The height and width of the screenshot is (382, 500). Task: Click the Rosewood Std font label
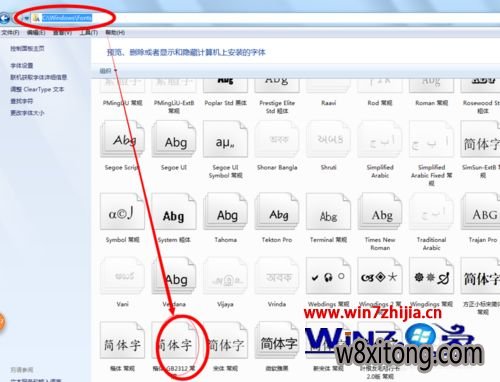[x=481, y=107]
